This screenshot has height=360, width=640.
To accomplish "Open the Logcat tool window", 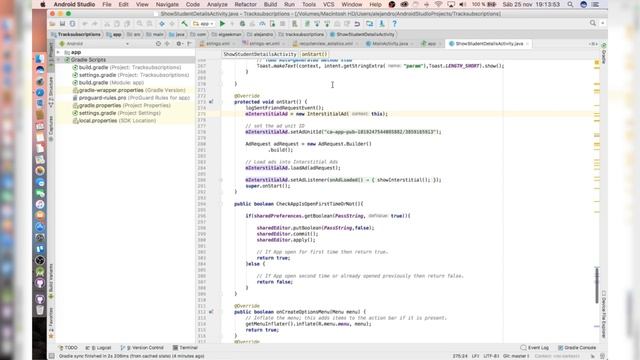I will coord(98,348).
